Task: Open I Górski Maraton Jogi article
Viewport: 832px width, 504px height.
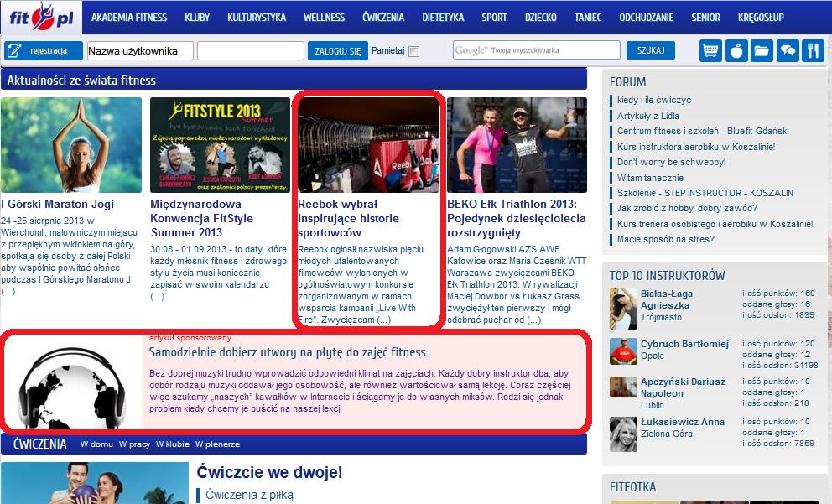Action: 57,205
